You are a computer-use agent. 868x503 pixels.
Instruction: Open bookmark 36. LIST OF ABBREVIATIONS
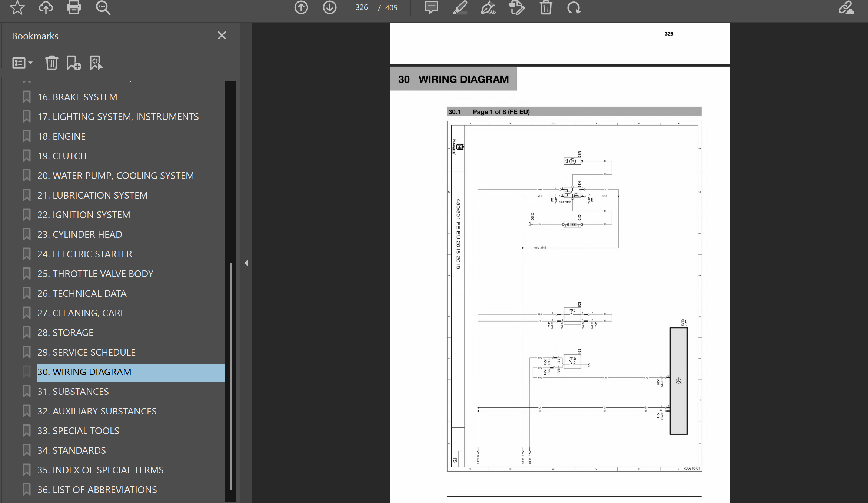97,490
